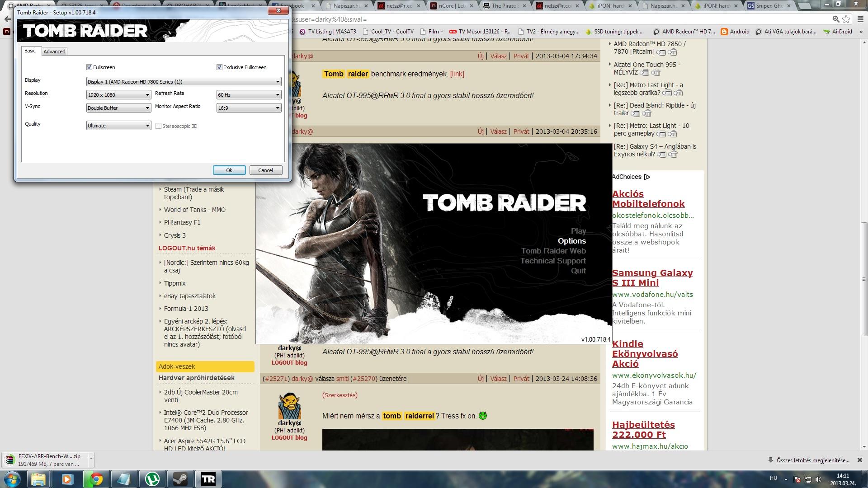Click the AirDroid bookmark

pyautogui.click(x=838, y=32)
